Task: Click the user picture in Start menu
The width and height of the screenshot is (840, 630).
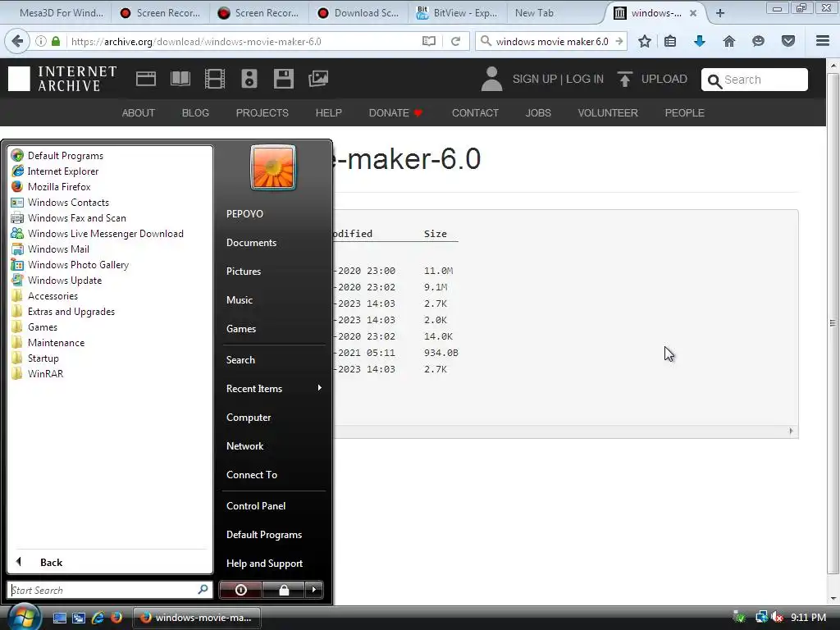Action: coord(273,167)
